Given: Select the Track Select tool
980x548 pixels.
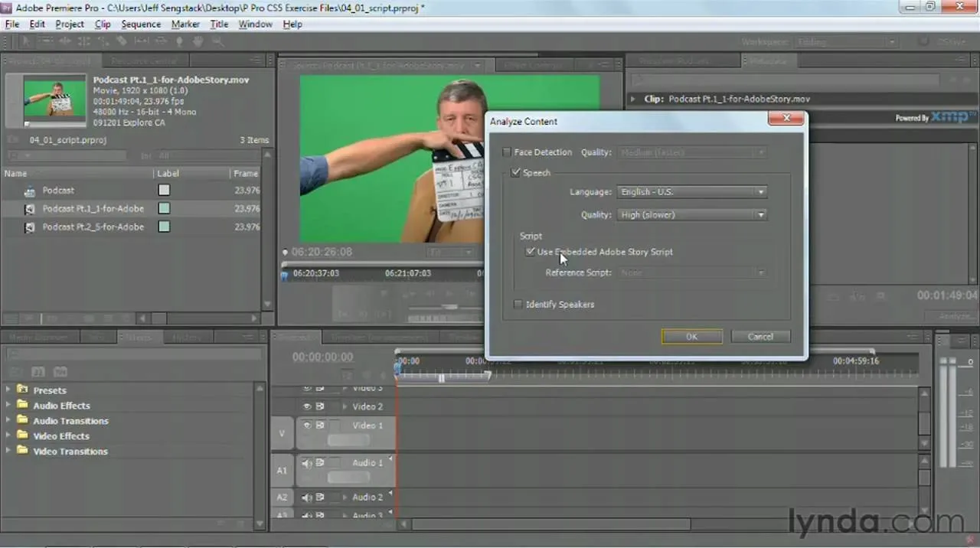Looking at the screenshot, I should coord(45,41).
